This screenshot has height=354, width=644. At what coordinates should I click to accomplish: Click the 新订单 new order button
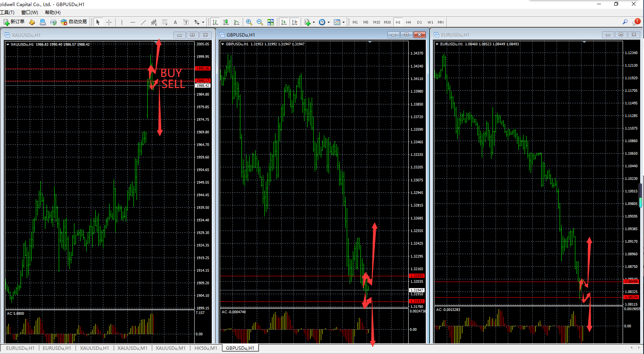coord(14,22)
